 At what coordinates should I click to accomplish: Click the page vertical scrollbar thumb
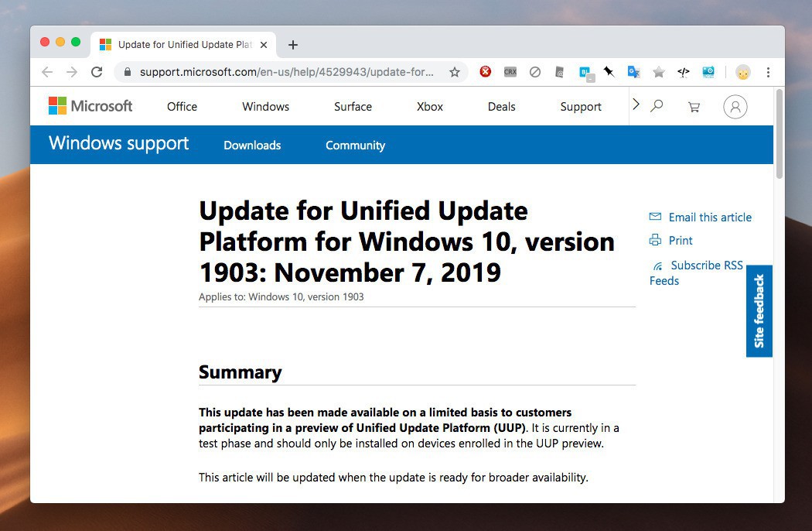click(x=780, y=134)
